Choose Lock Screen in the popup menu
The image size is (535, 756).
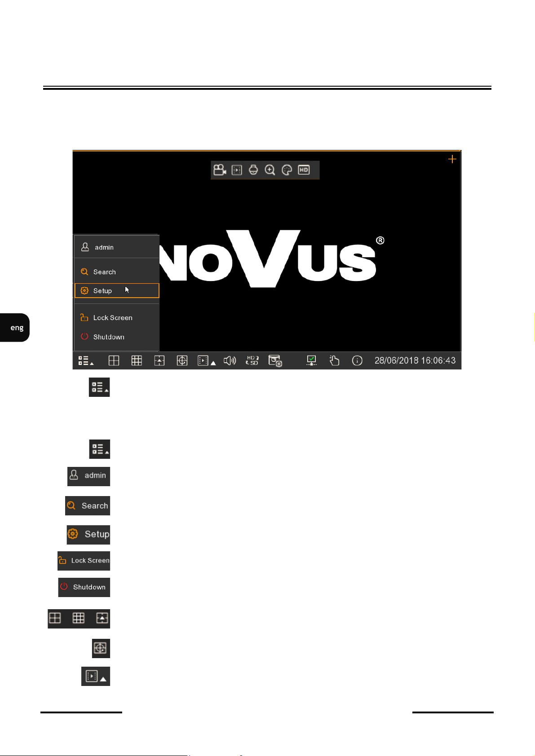coord(117,318)
